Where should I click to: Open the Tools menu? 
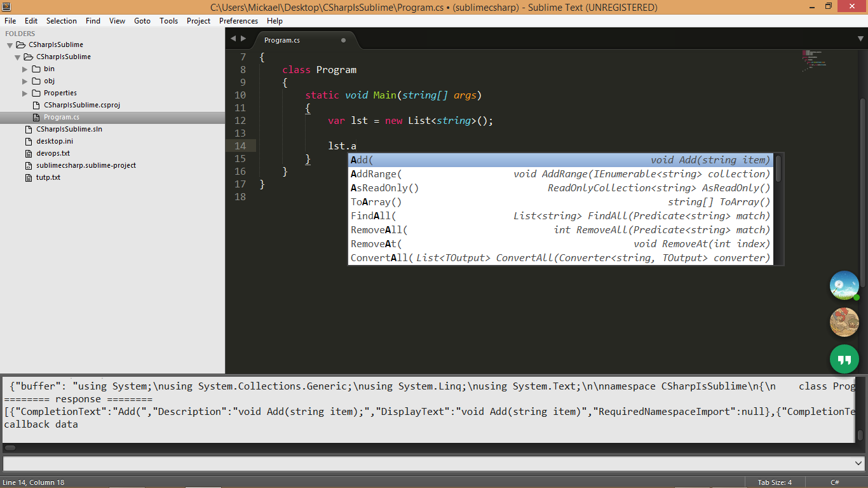169,21
